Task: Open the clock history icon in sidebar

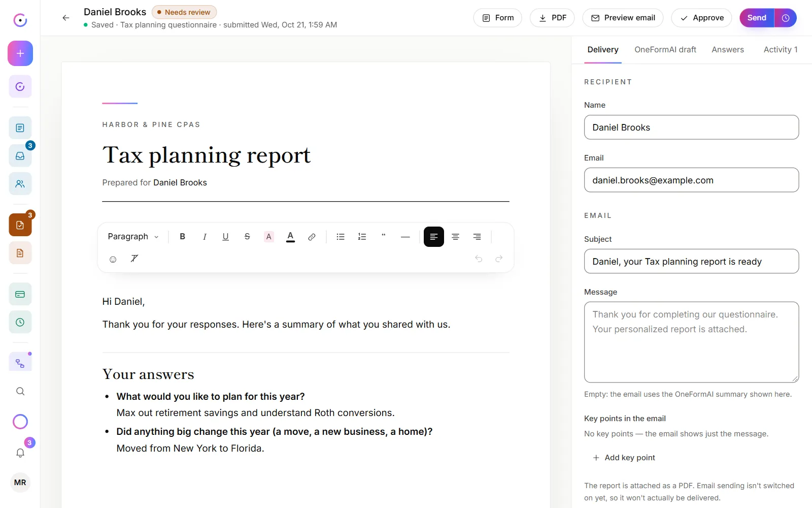Action: pos(20,322)
